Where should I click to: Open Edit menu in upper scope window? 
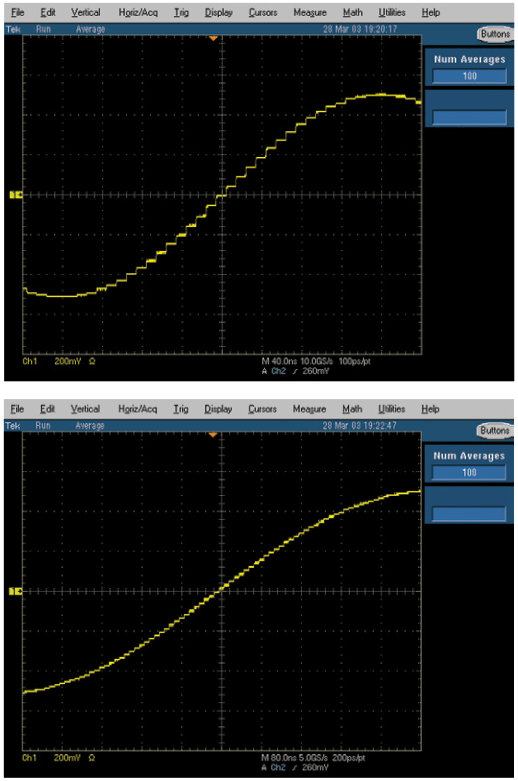pos(48,12)
